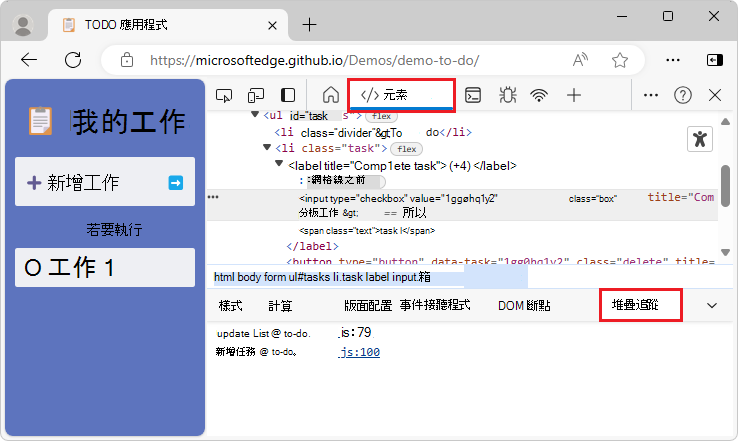Open the js:79 stack trace link

(355, 333)
